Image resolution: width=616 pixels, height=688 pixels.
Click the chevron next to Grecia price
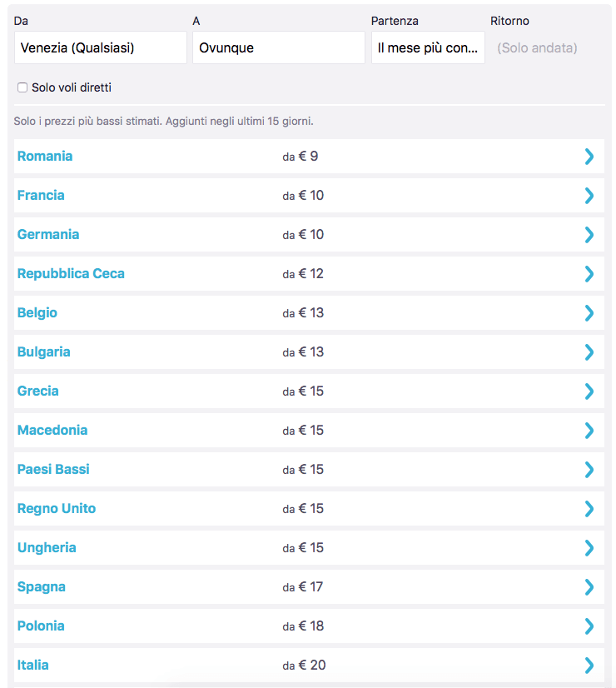pos(589,391)
